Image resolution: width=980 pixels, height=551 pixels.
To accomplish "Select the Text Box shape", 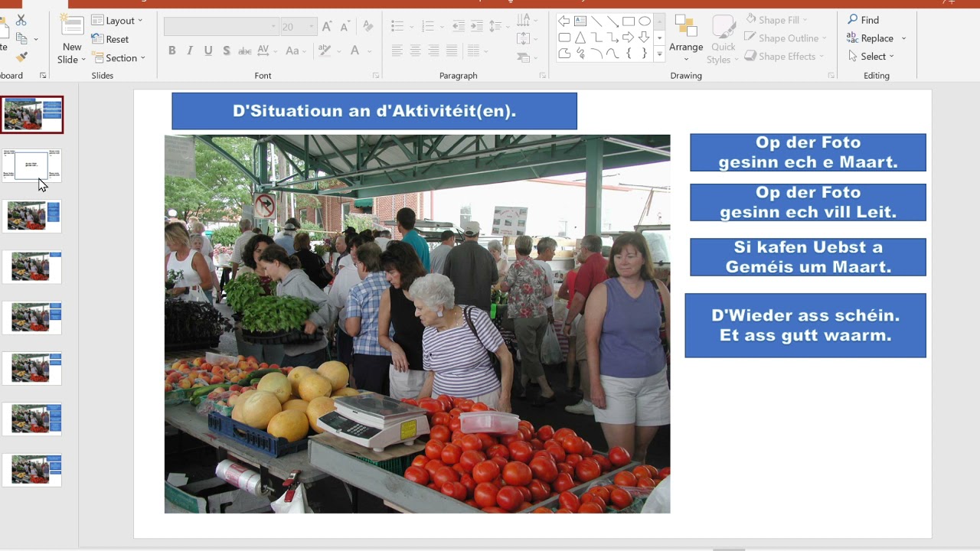I will pyautogui.click(x=580, y=21).
